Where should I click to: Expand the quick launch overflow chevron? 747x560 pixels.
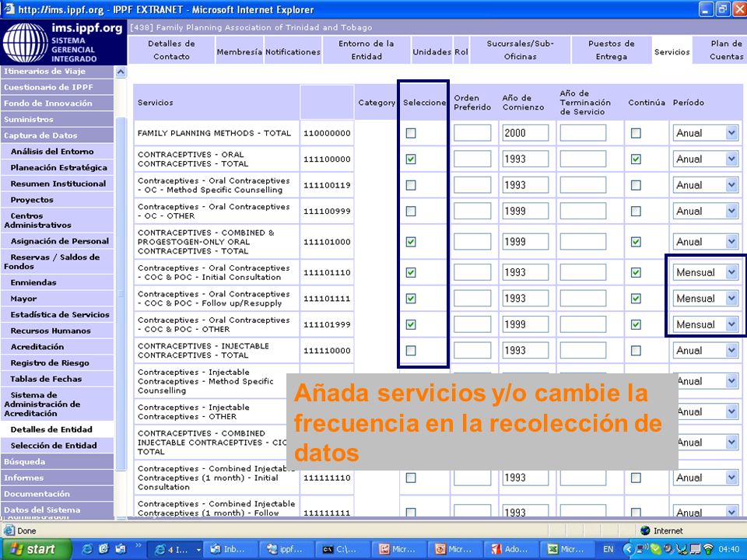pos(139,546)
